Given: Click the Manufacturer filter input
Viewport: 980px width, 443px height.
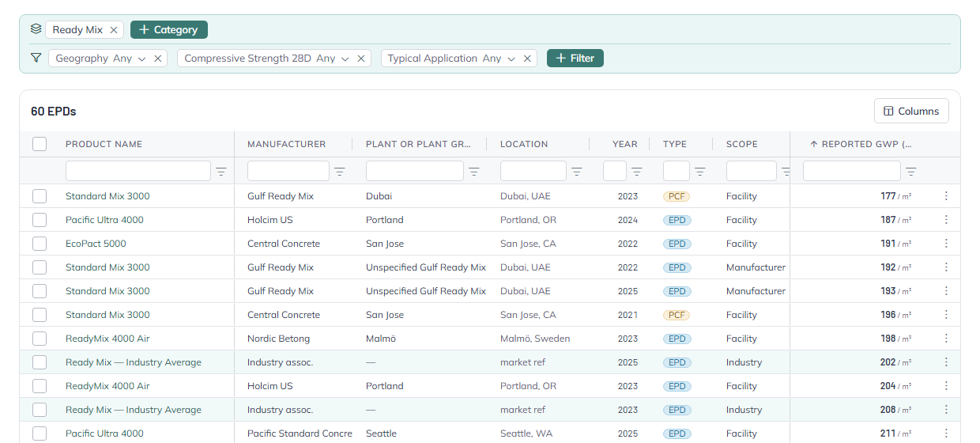Looking at the screenshot, I should 288,171.
